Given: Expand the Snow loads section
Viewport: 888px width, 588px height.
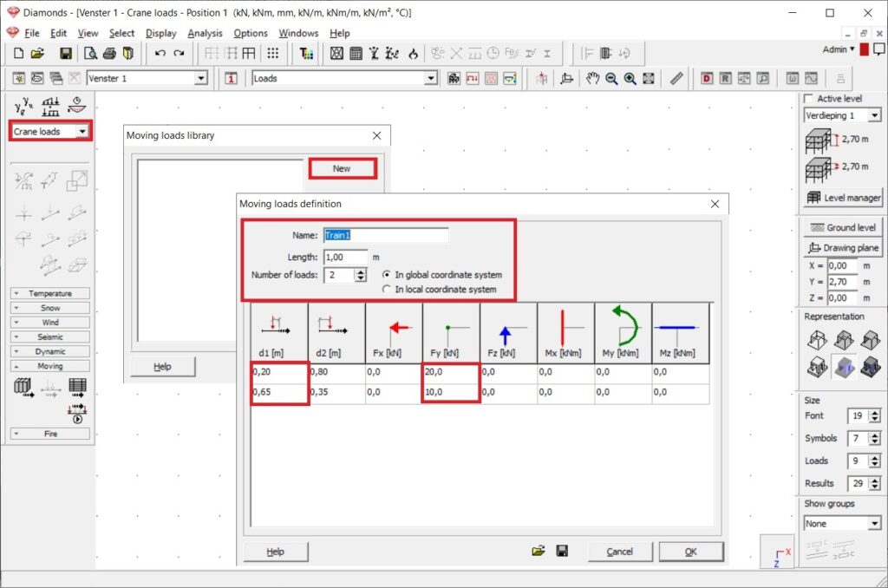Looking at the screenshot, I should [49, 308].
